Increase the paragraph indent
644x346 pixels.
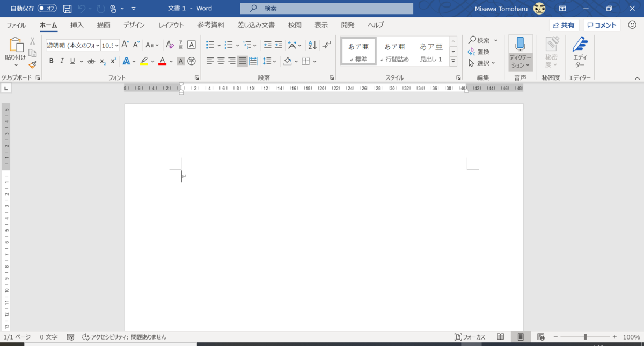[x=278, y=45]
